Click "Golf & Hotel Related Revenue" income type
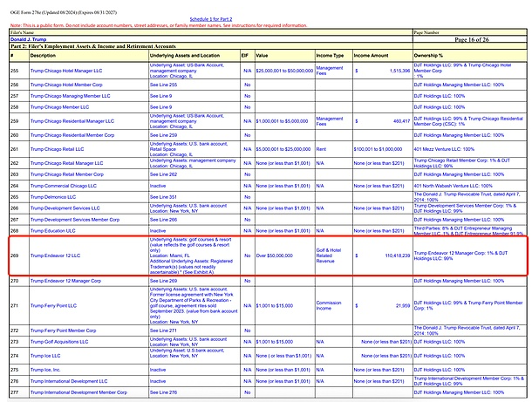 pos(329,256)
